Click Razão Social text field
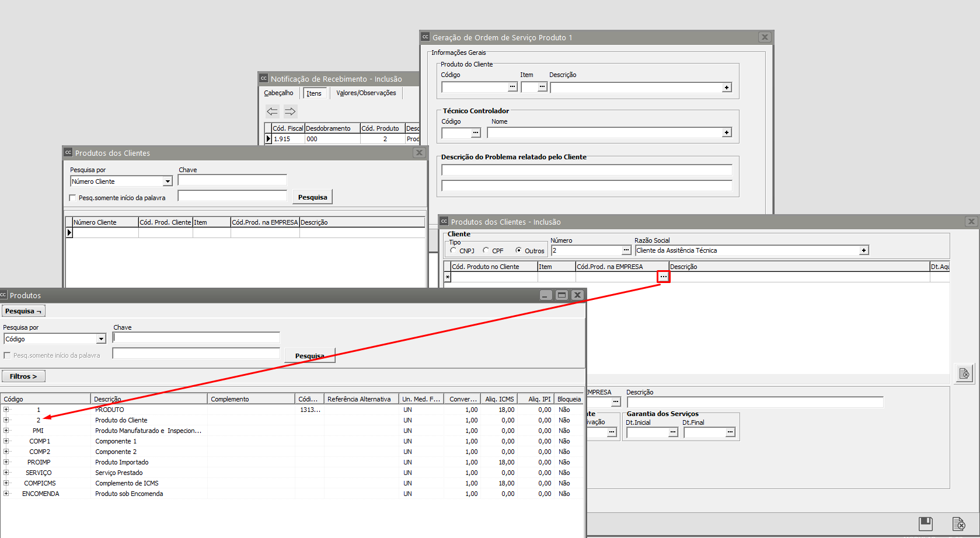This screenshot has width=980, height=538. (x=747, y=250)
